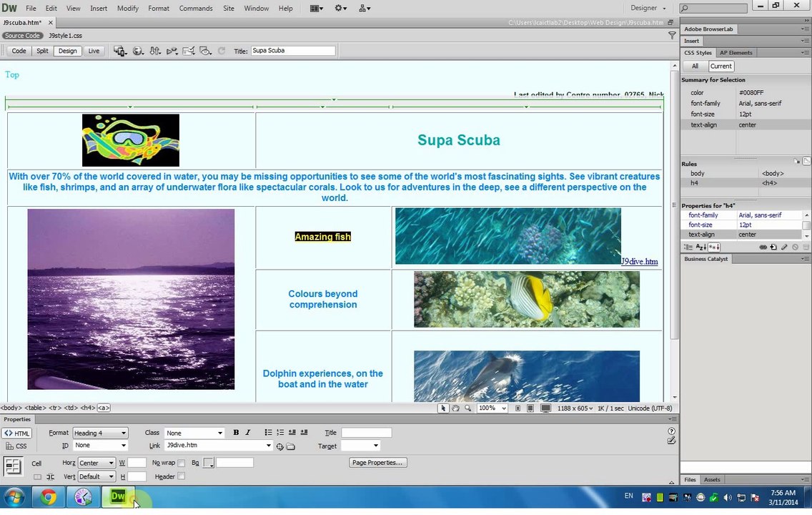Open the ID dropdown
812x515 pixels.
pos(100,446)
